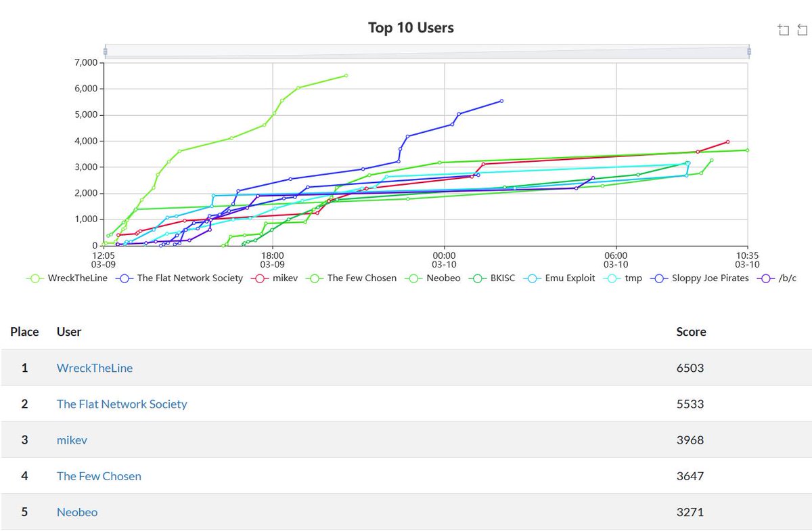Click the Top 10 Users chart title

tap(410, 28)
